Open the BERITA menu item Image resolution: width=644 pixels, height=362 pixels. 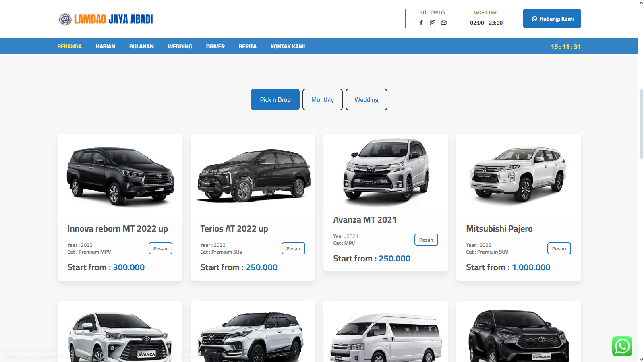[x=248, y=46]
